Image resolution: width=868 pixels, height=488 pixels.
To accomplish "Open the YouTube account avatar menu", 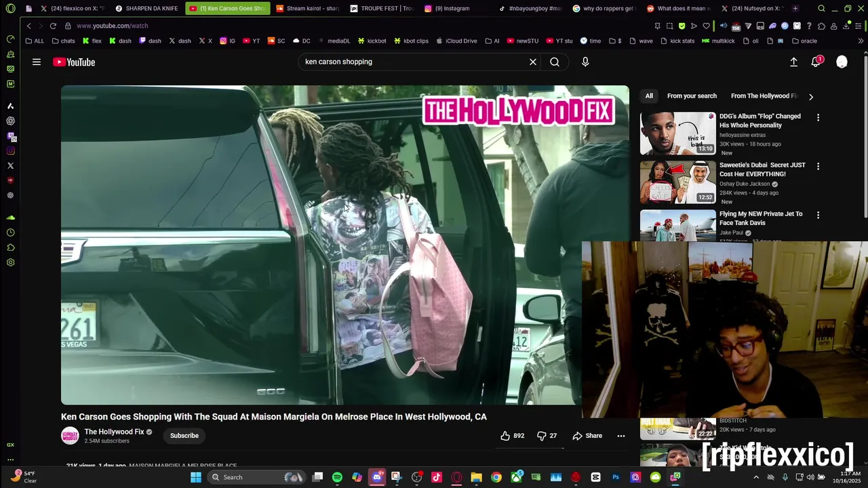I will pos(842,62).
